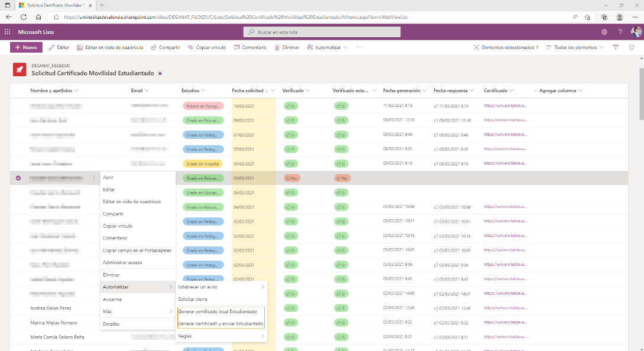Expand the Automatizar toolbar dropdown
Image resolution: width=644 pixels, height=351 pixels.
328,47
